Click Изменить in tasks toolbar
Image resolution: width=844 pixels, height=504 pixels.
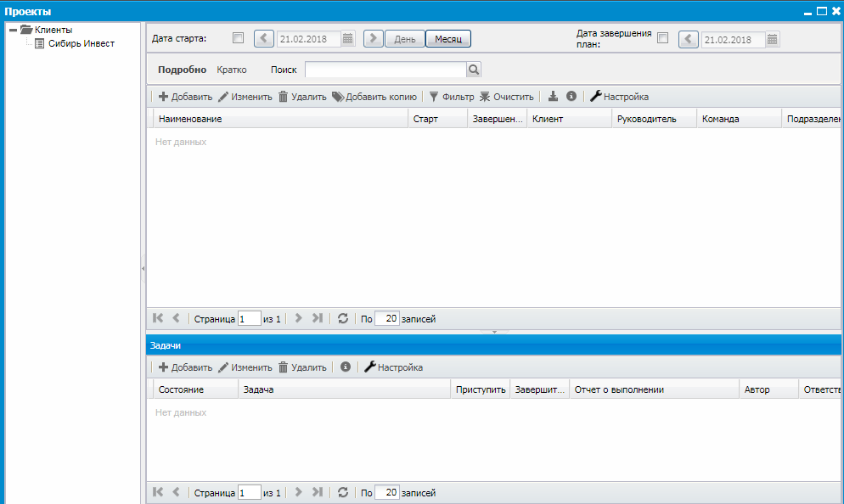tap(245, 367)
